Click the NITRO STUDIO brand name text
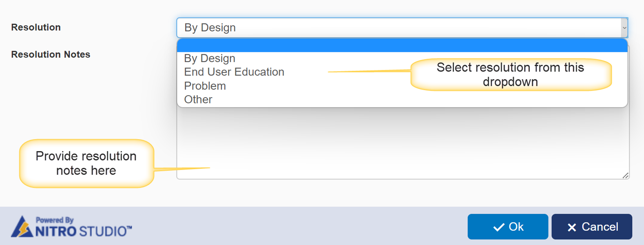Image resolution: width=644 pixels, height=245 pixels. coord(83,232)
